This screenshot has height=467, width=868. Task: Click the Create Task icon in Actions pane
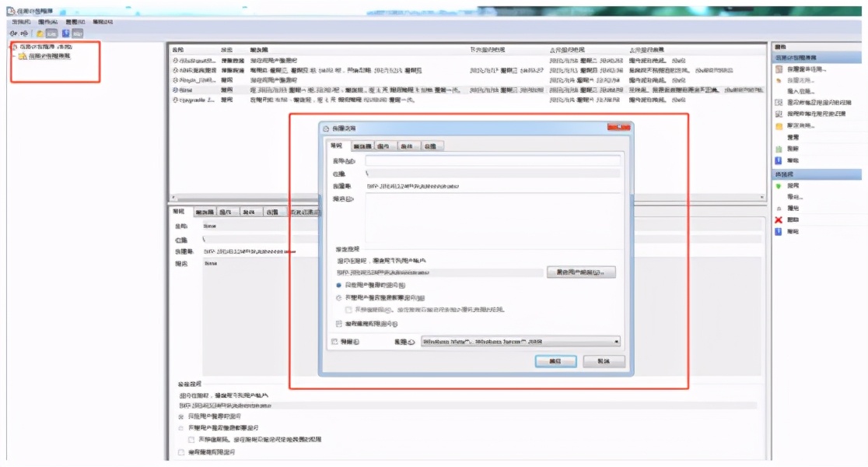(779, 80)
